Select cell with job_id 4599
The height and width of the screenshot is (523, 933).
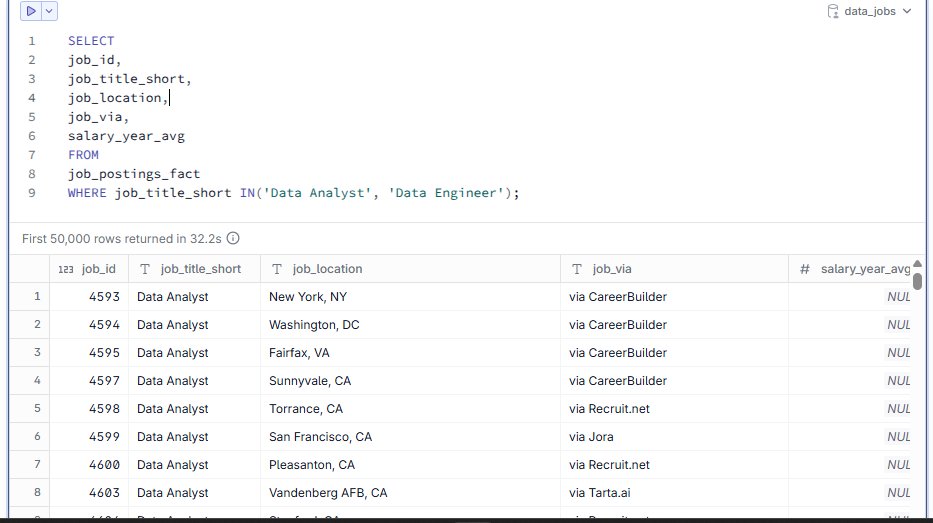click(89, 437)
